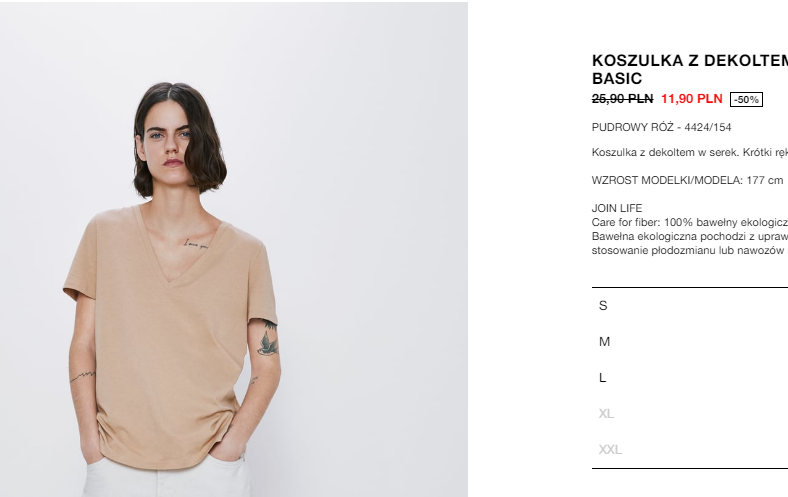Image resolution: width=788 pixels, height=497 pixels.
Task: Click the WZROST MODELKI/MODELA 177 cm line
Action: [x=687, y=180]
